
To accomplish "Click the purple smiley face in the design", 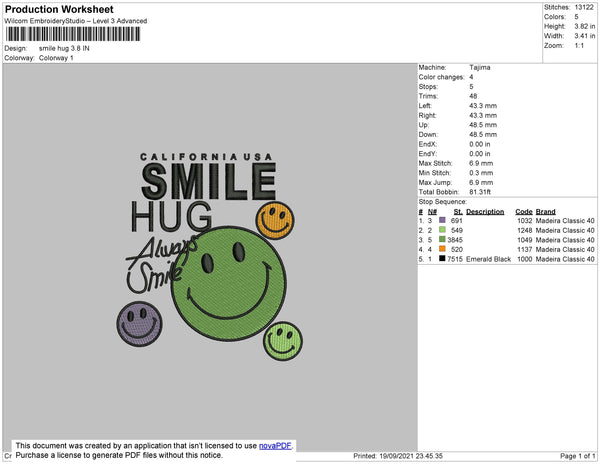I will click(x=139, y=324).
